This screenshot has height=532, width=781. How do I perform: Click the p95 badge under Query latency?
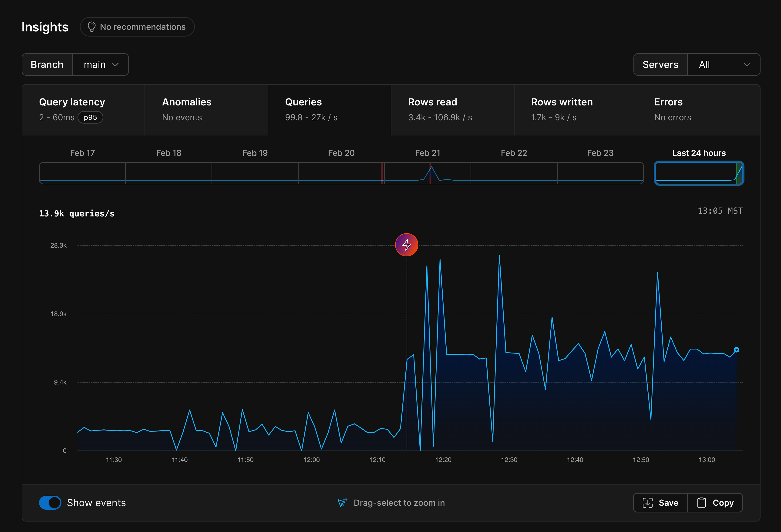90,117
